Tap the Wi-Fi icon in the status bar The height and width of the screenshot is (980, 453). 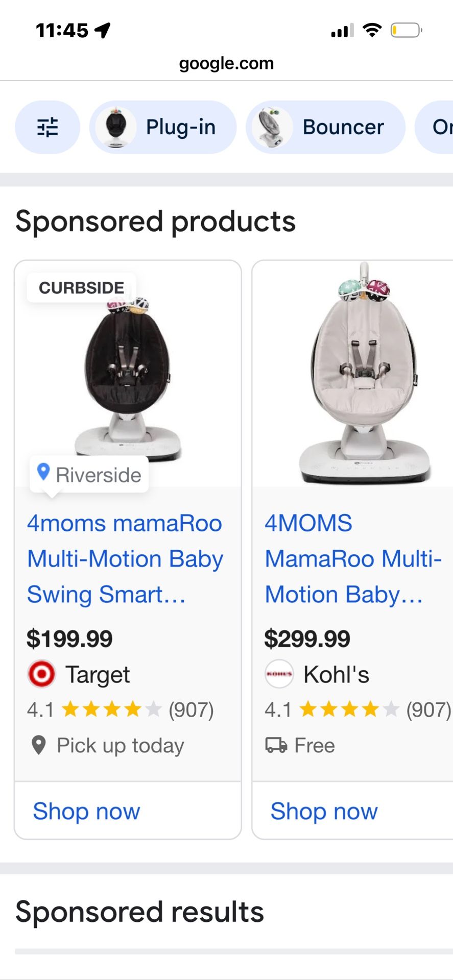click(373, 30)
